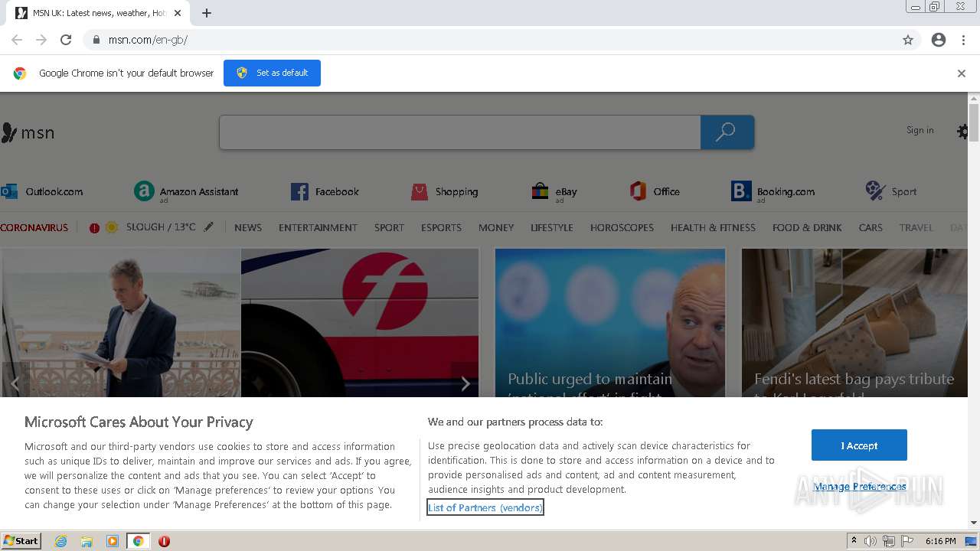This screenshot has height=551, width=980.
Task: Click the taskbar clock 6:16 PM
Action: click(x=940, y=541)
